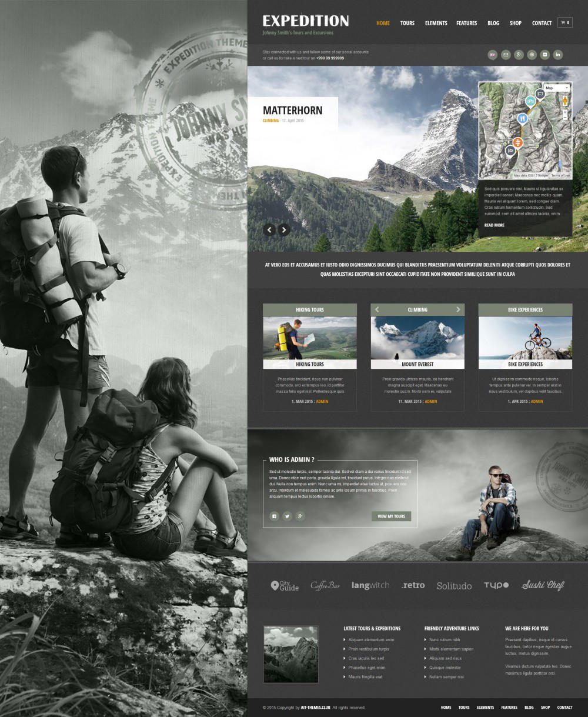Open Phasellus eget enim footer link
Viewport: 588px width, 717px height.
click(x=367, y=668)
